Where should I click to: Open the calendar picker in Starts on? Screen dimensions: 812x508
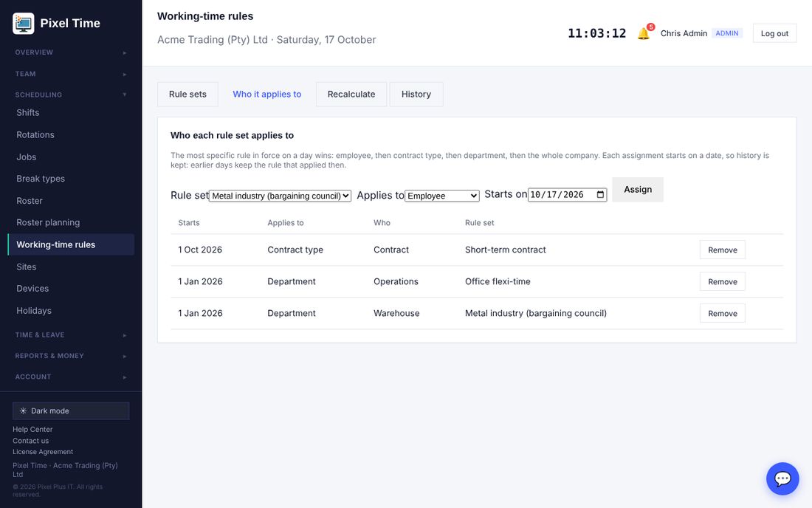click(x=600, y=195)
